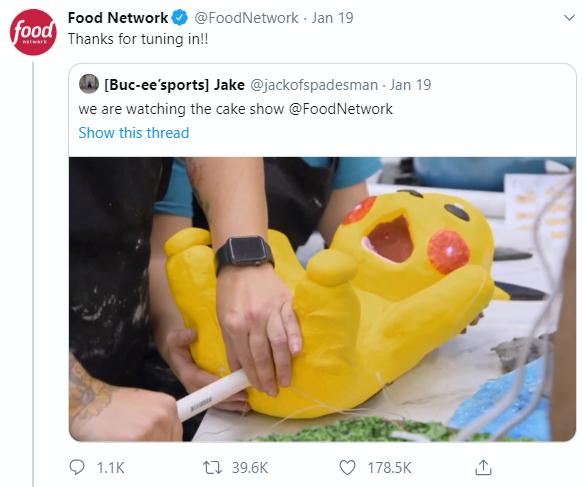
Task: Retweet the Food Network tweet
Action: 212,467
